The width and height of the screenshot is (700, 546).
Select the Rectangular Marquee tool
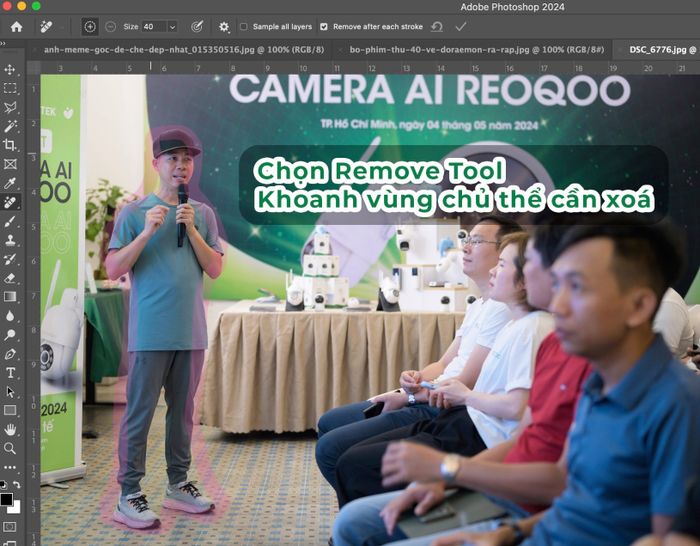10,88
